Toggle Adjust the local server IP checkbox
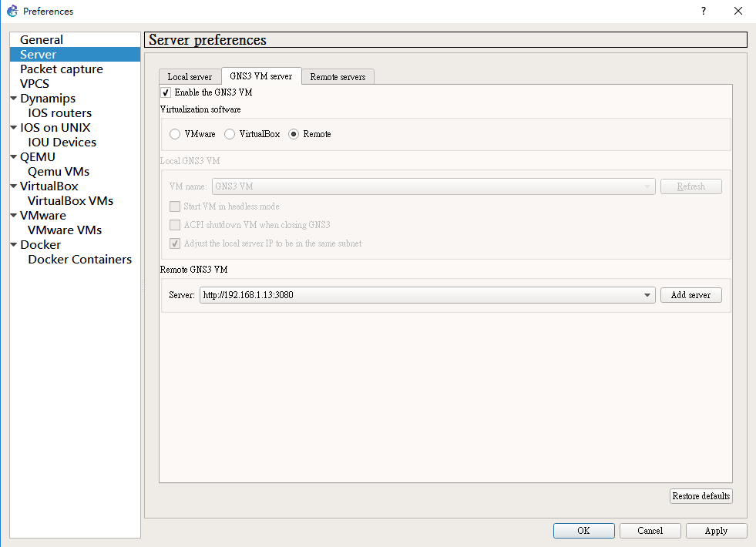The image size is (756, 547). click(x=175, y=243)
